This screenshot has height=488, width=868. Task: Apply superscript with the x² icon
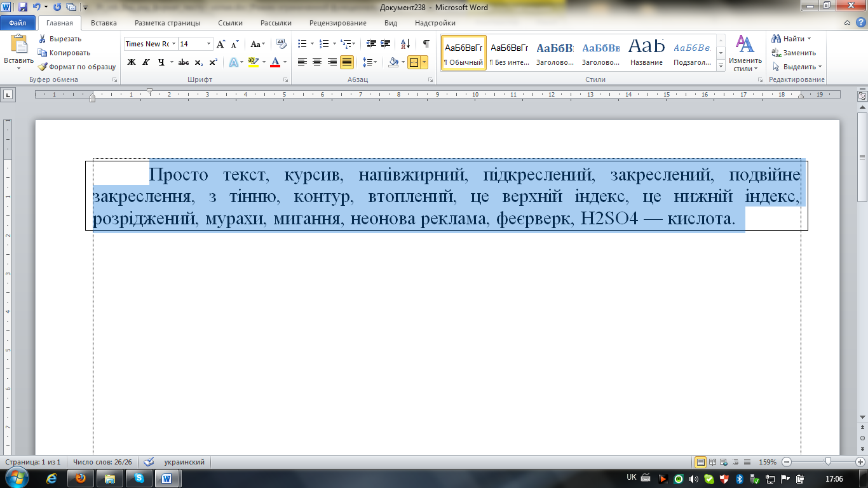point(213,62)
